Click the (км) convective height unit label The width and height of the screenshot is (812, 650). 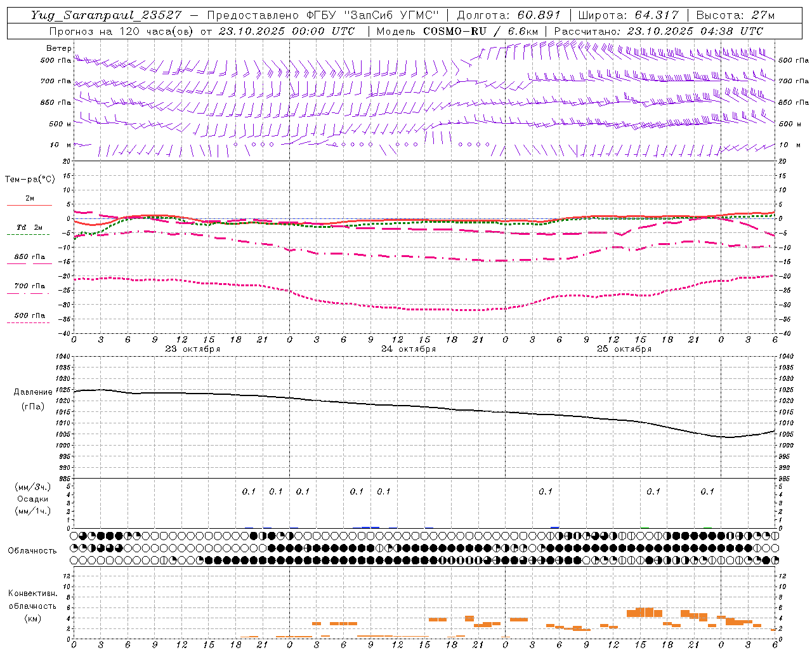[x=33, y=618]
